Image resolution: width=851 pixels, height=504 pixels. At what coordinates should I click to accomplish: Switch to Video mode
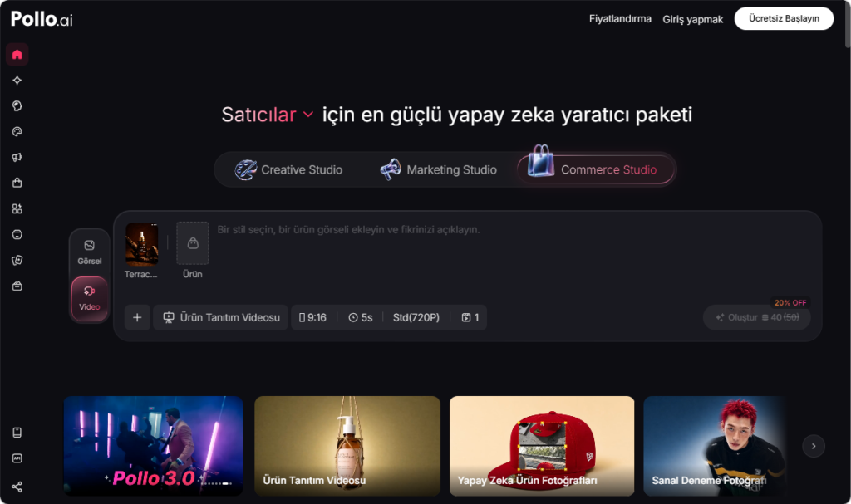[90, 298]
